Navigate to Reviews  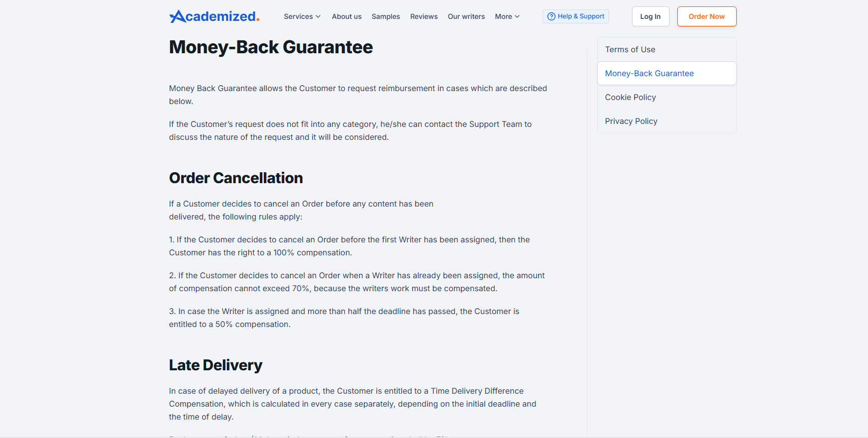pyautogui.click(x=424, y=16)
